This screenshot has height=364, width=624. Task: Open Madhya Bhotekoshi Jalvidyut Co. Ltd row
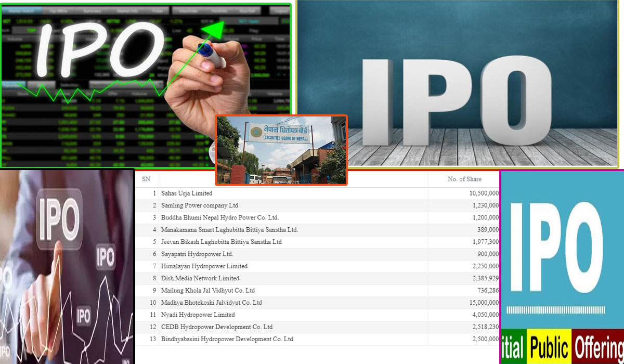(x=212, y=303)
